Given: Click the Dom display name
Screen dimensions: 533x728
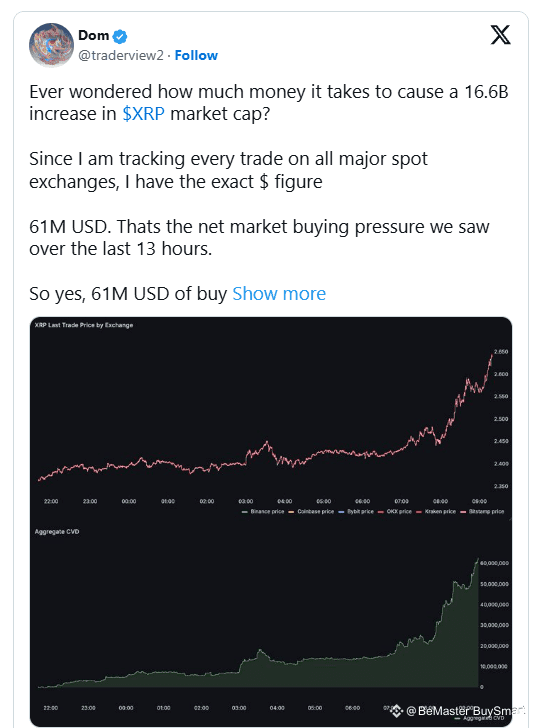Looking at the screenshot, I should [x=94, y=35].
